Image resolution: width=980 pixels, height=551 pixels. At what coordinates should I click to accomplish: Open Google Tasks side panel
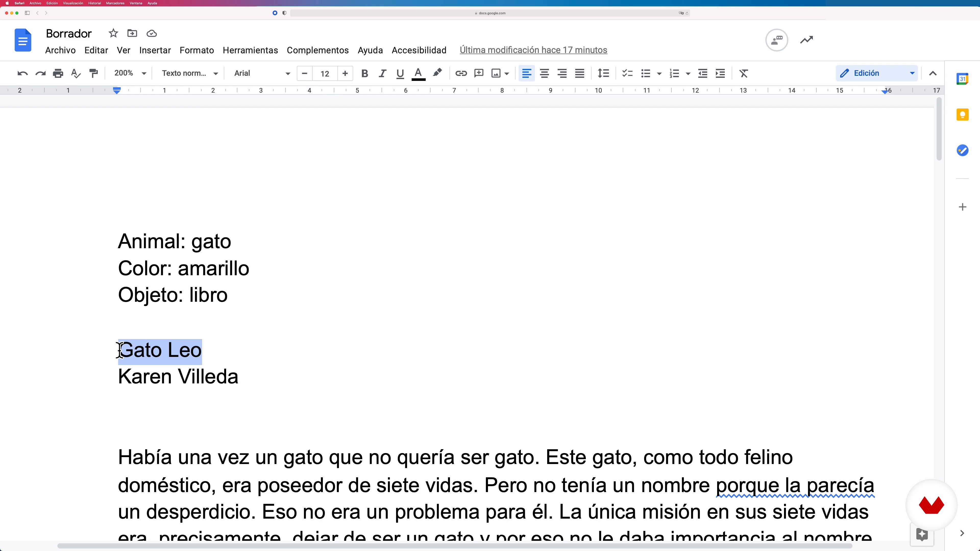962,150
